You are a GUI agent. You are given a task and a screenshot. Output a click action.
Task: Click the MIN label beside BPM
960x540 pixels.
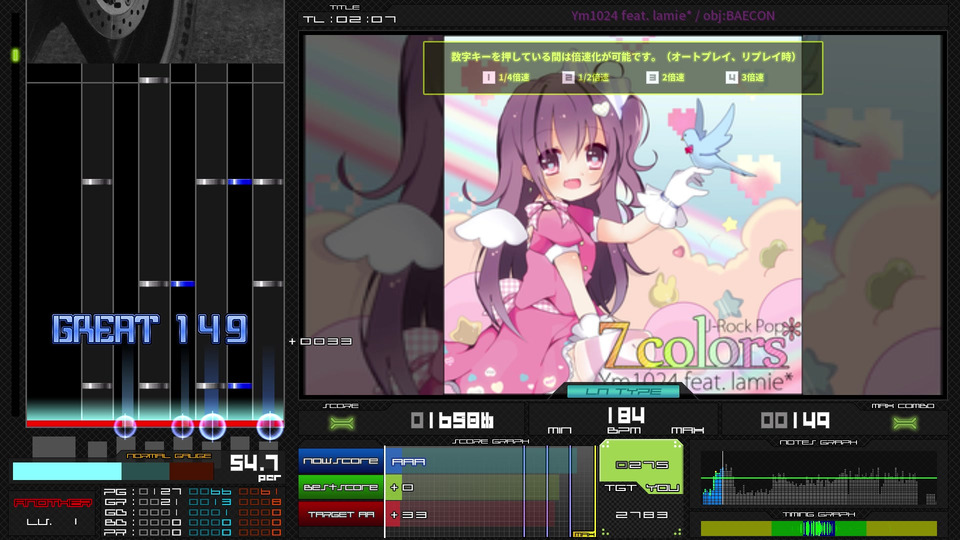point(559,430)
